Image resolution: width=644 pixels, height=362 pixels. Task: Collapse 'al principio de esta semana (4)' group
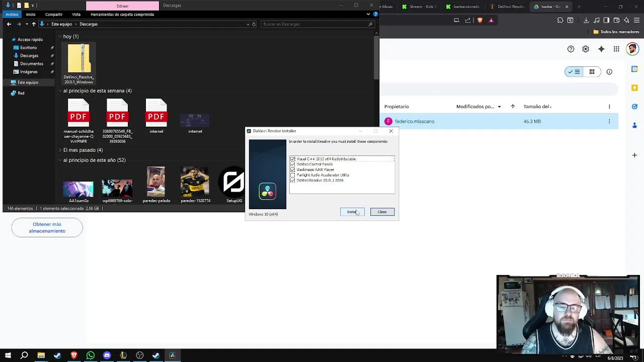(60, 91)
